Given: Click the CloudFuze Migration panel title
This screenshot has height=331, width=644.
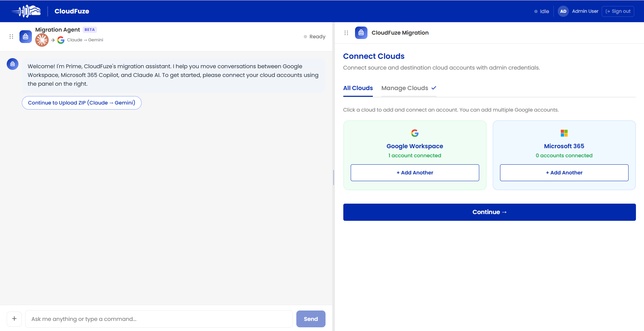Looking at the screenshot, I should coord(400,33).
